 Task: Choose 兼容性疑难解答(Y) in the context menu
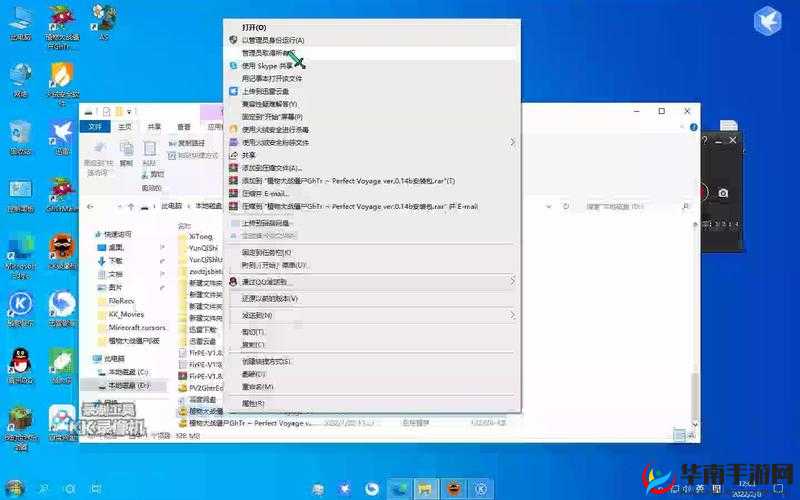pyautogui.click(x=269, y=104)
